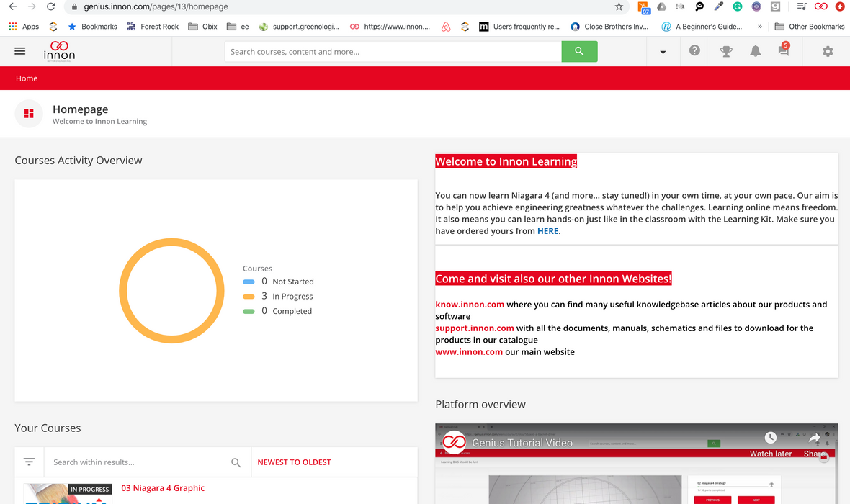Viewport: 850px width, 504px height.
Task: Click green Completed legend marker
Action: 249,311
